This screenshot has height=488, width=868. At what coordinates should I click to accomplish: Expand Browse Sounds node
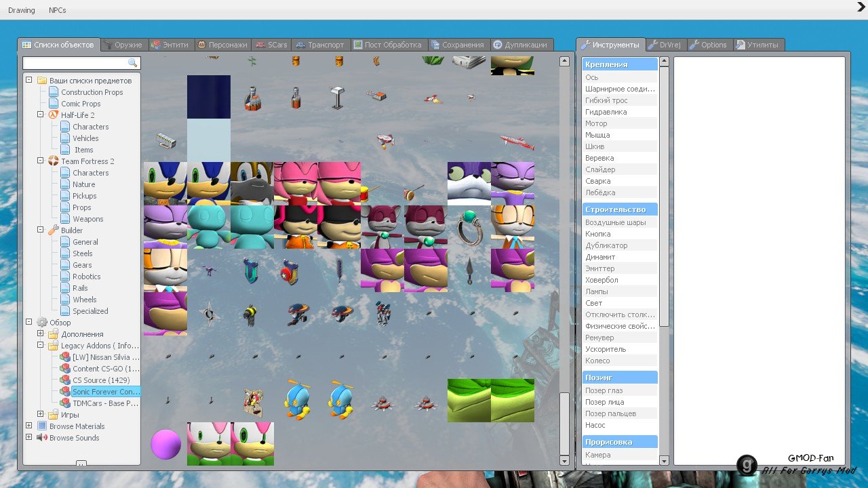28,437
